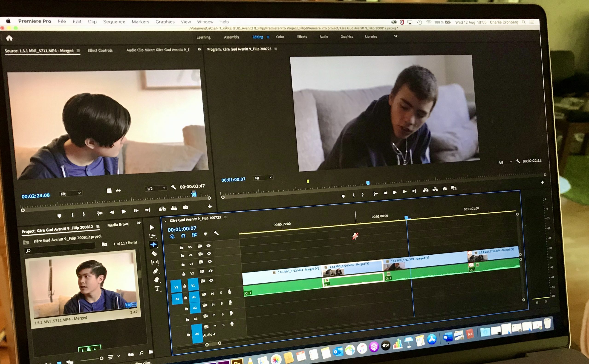Open the Clip menu
The width and height of the screenshot is (589, 364).
pyautogui.click(x=92, y=21)
